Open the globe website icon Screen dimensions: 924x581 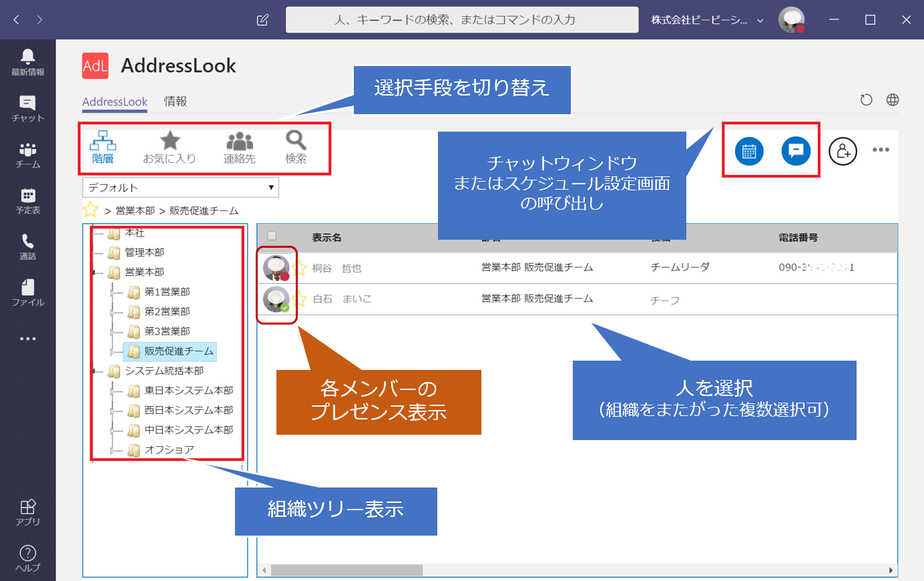click(893, 100)
